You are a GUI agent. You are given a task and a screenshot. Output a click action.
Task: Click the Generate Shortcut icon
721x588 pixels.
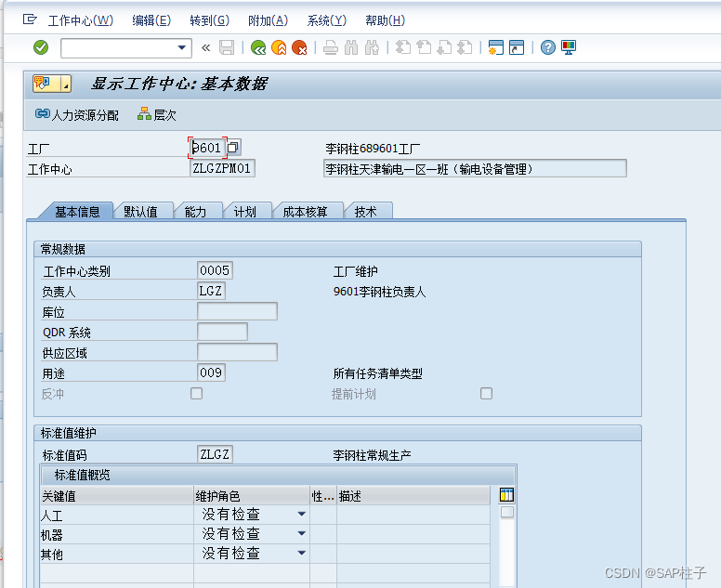point(517,47)
